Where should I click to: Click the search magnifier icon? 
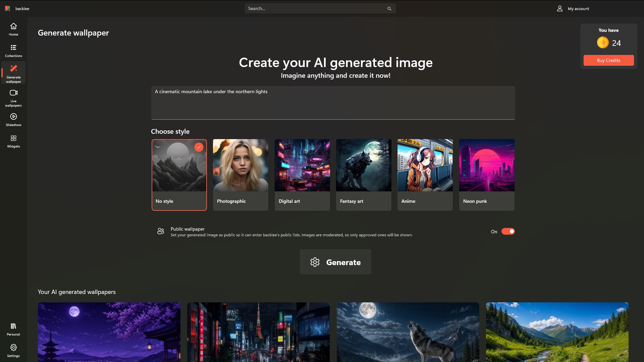[389, 9]
